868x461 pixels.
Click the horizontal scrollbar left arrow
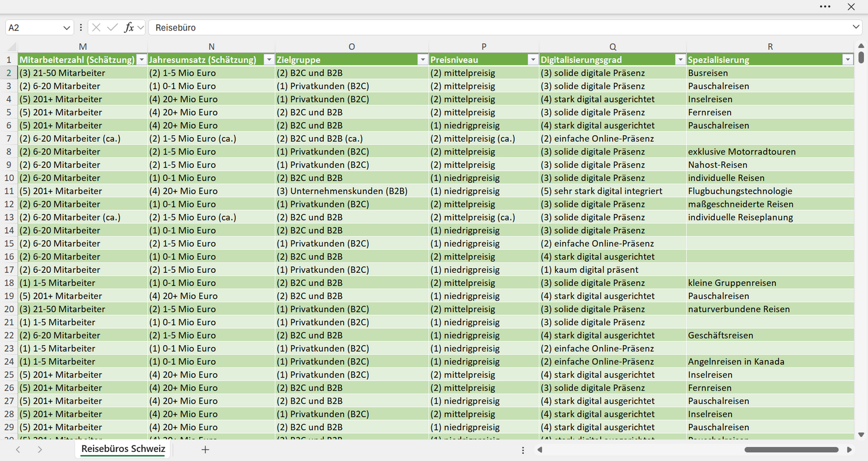(540, 450)
